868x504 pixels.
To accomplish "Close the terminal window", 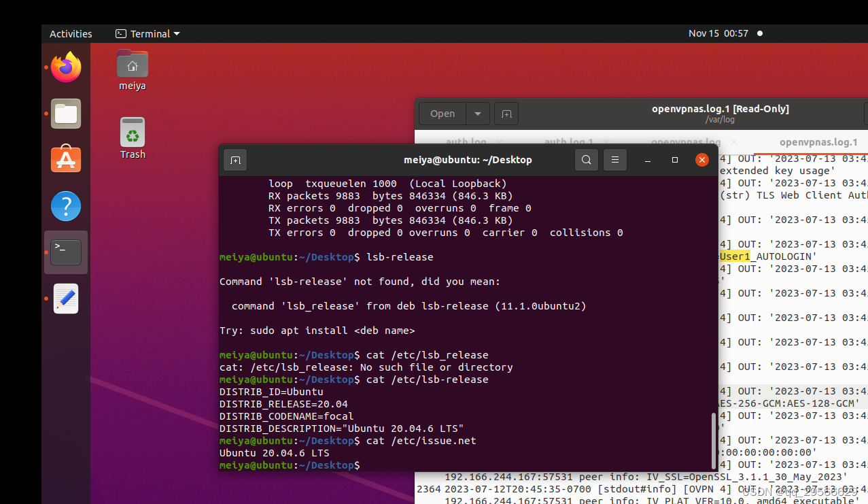I will (x=702, y=160).
